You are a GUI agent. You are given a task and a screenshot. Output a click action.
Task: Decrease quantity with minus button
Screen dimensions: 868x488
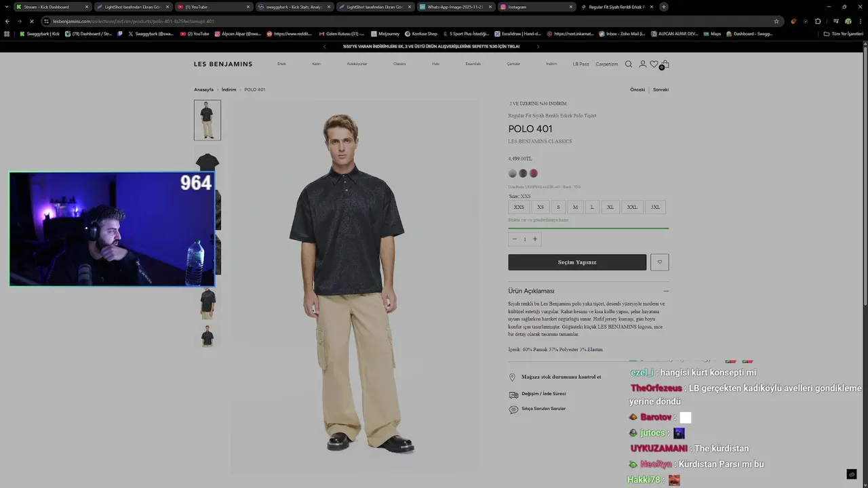coord(514,239)
